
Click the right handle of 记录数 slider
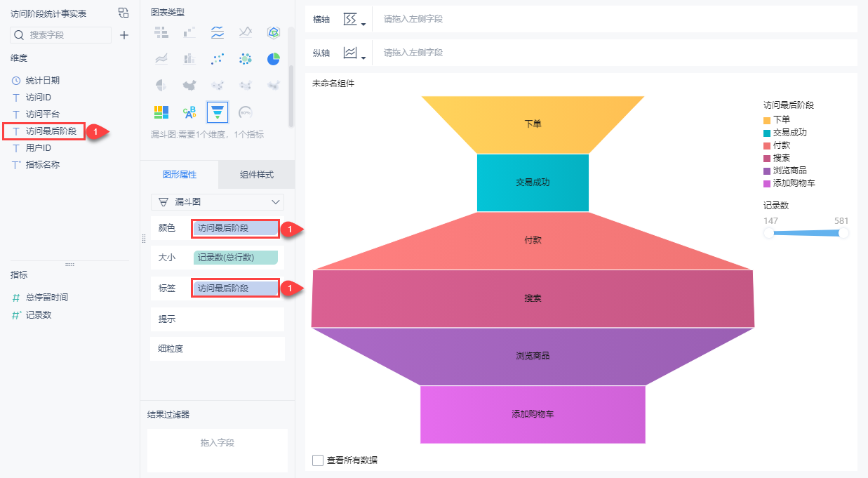pyautogui.click(x=843, y=233)
